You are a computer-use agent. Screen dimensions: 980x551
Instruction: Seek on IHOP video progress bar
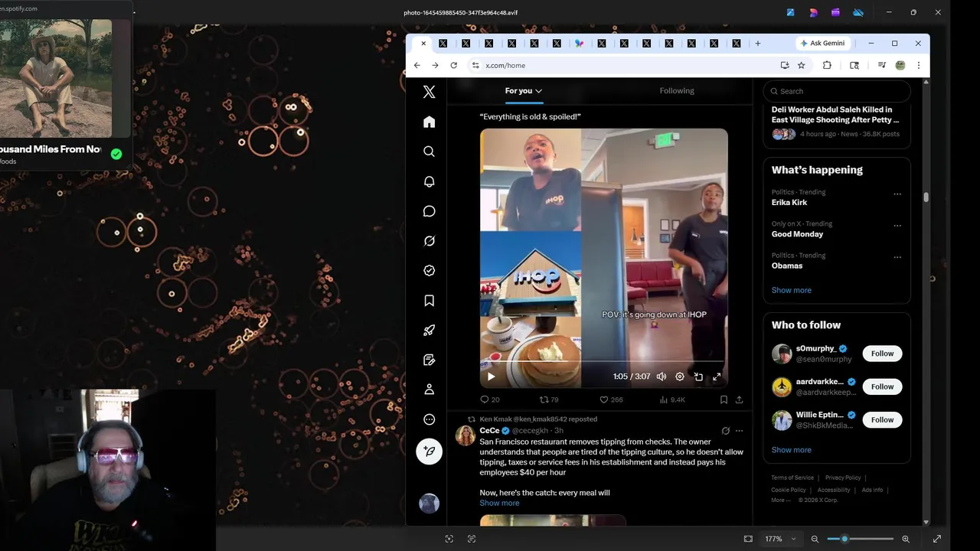(x=603, y=361)
